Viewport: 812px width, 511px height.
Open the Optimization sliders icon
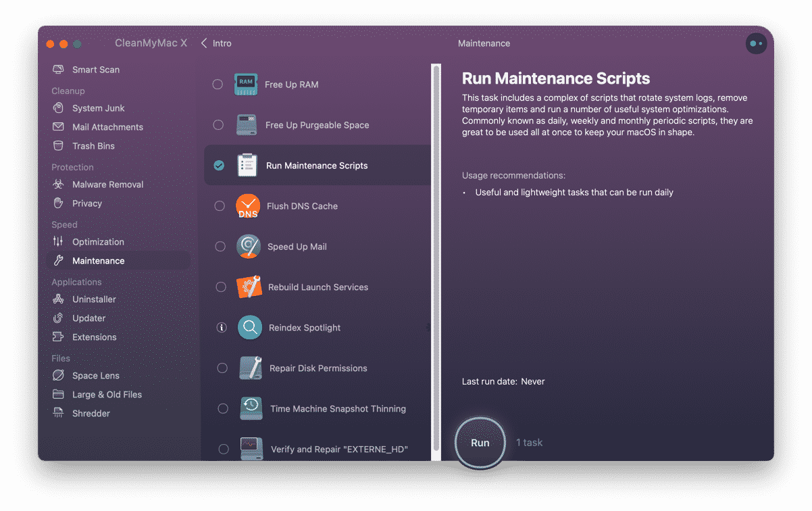click(59, 242)
